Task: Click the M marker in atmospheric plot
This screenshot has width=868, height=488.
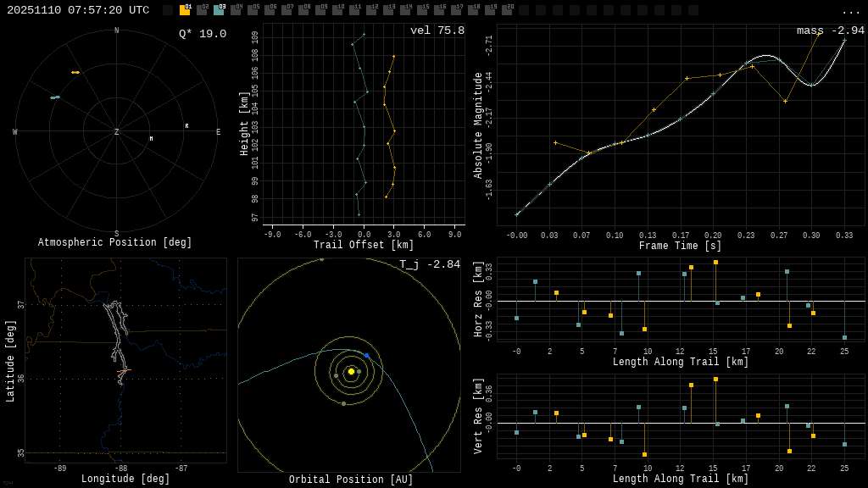Action: pyautogui.click(x=151, y=138)
